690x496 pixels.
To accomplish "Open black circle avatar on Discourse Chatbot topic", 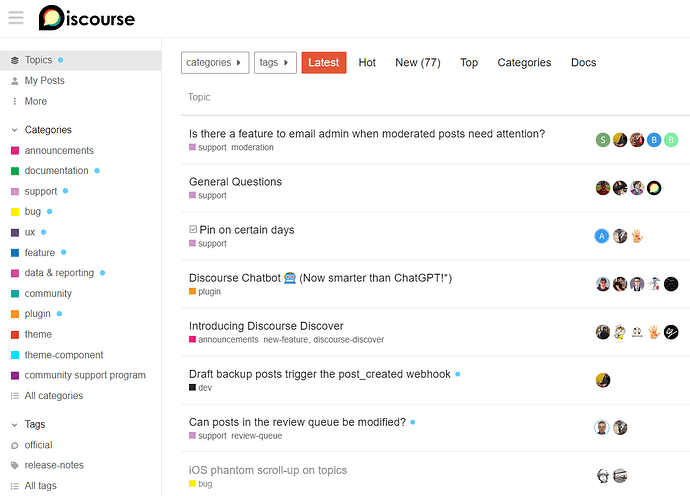I will 671,284.
